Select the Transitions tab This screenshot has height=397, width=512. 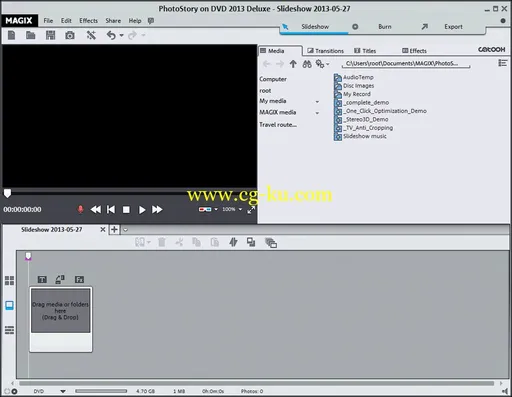(325, 51)
